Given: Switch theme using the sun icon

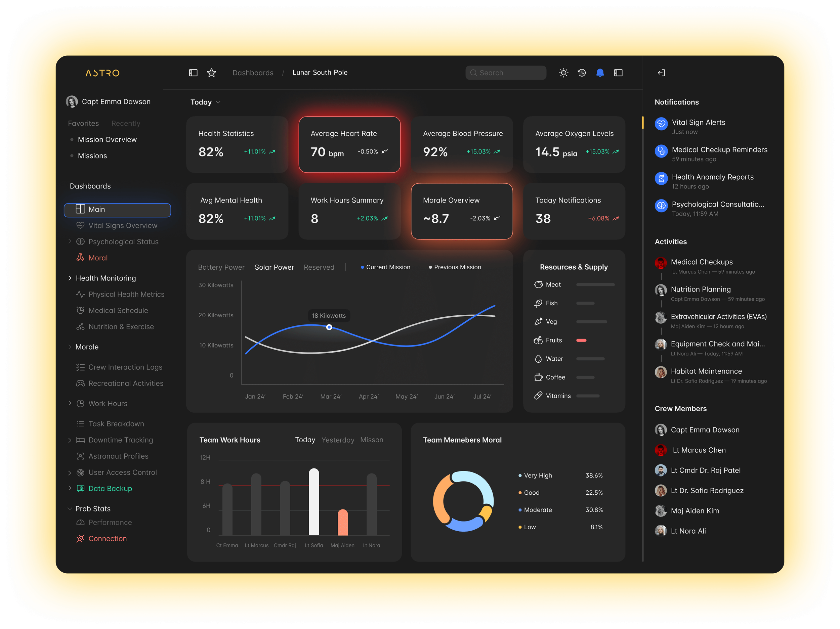Looking at the screenshot, I should coord(563,73).
